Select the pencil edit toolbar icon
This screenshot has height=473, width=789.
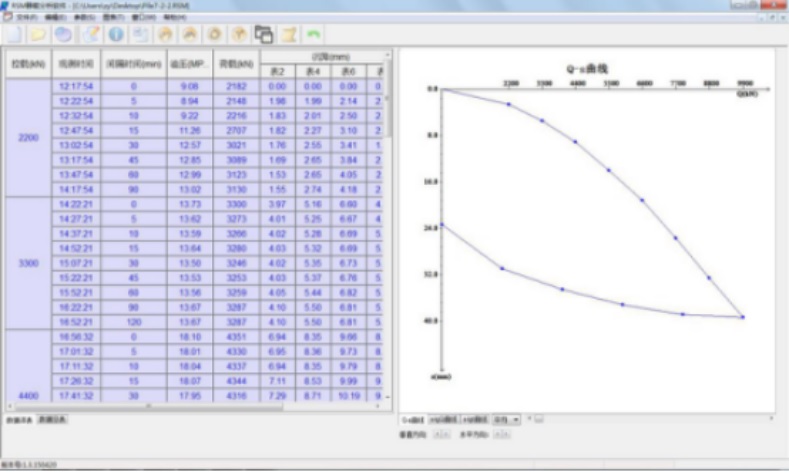90,35
